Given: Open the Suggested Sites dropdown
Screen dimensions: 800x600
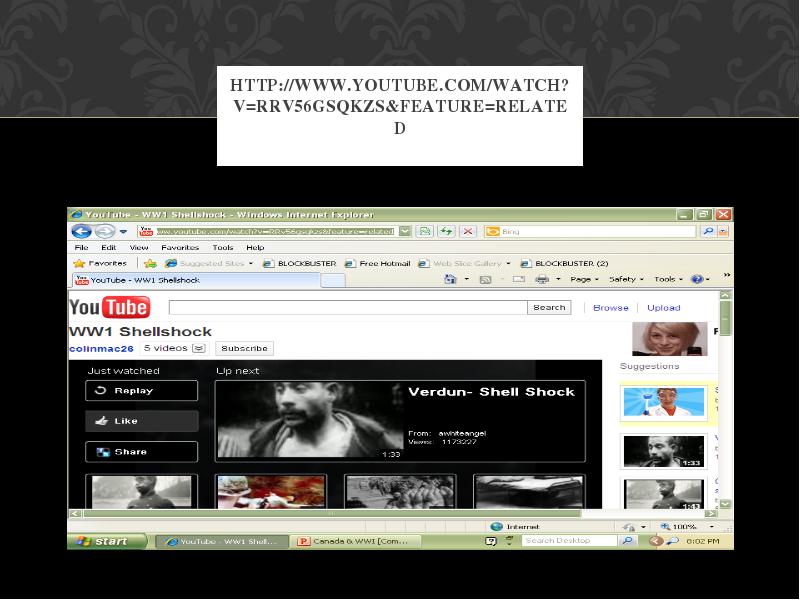Looking at the screenshot, I should [x=210, y=263].
